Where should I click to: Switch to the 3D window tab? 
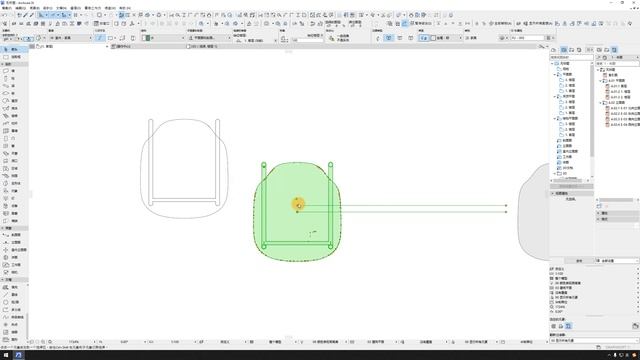tap(203, 47)
